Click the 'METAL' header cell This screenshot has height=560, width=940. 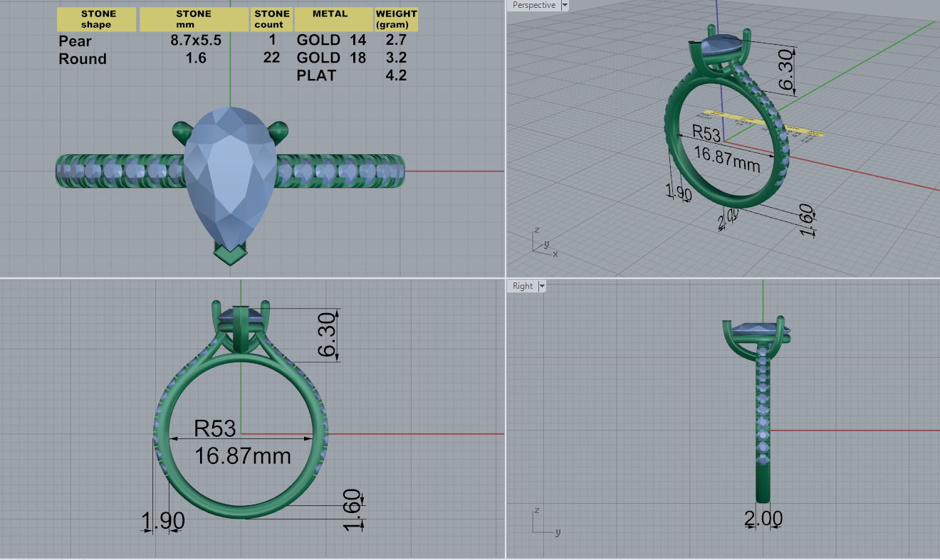333,19
